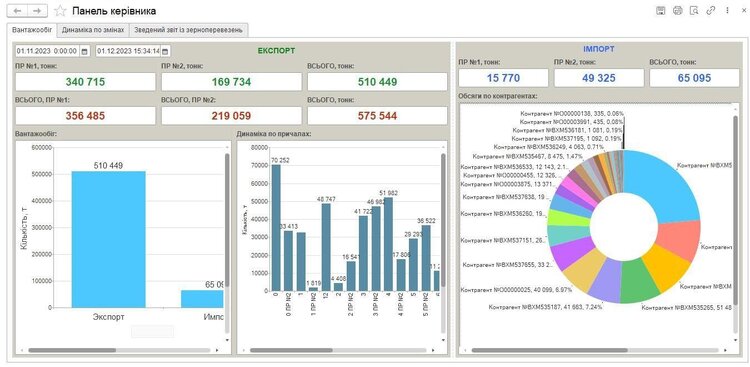The width and height of the screenshot is (750, 367).
Task: Open the start date calendar picker
Action: pos(84,51)
